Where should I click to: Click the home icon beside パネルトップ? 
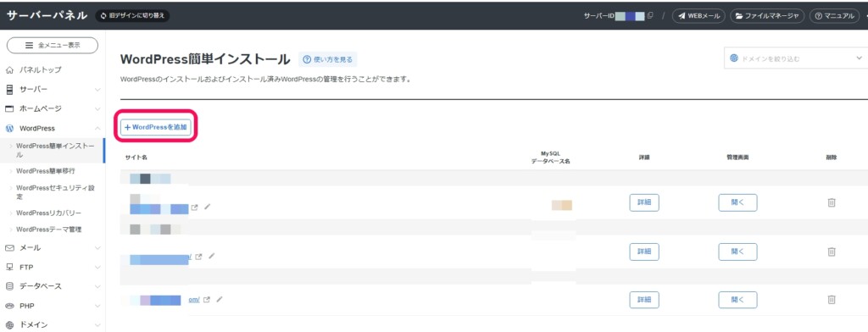pos(9,69)
